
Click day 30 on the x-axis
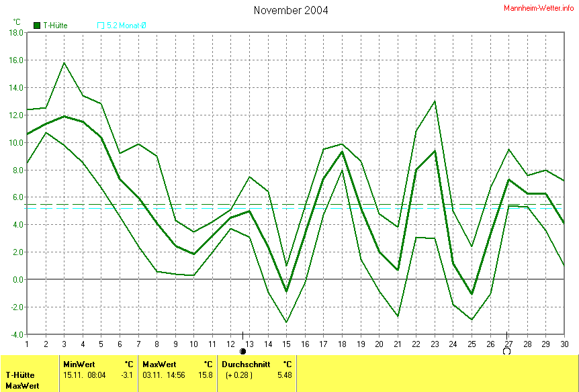[564, 344]
